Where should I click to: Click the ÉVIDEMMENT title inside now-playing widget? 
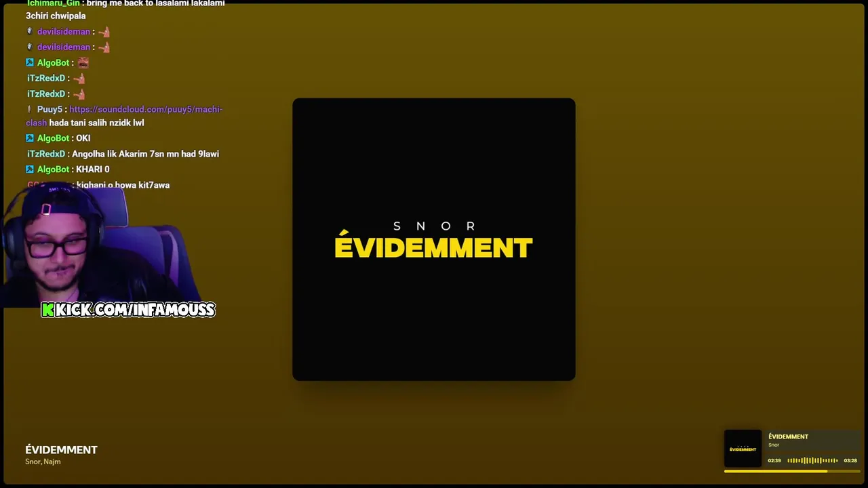point(788,436)
